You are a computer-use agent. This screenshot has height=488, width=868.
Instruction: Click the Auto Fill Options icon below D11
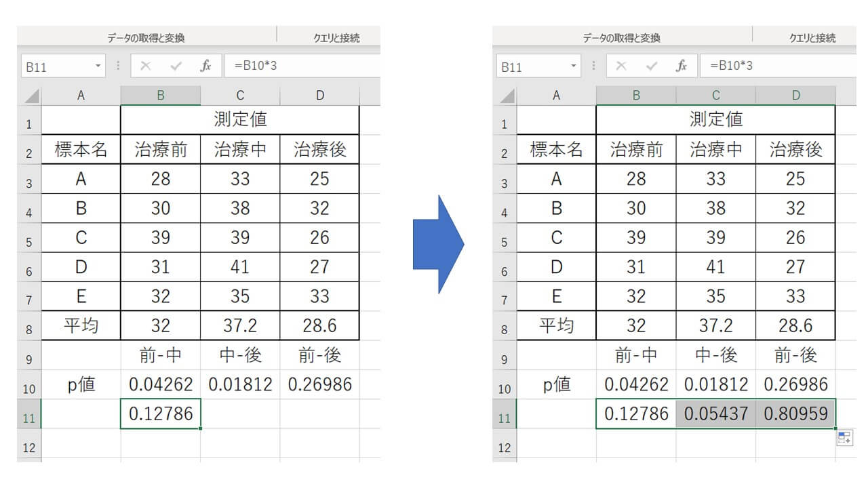[844, 438]
